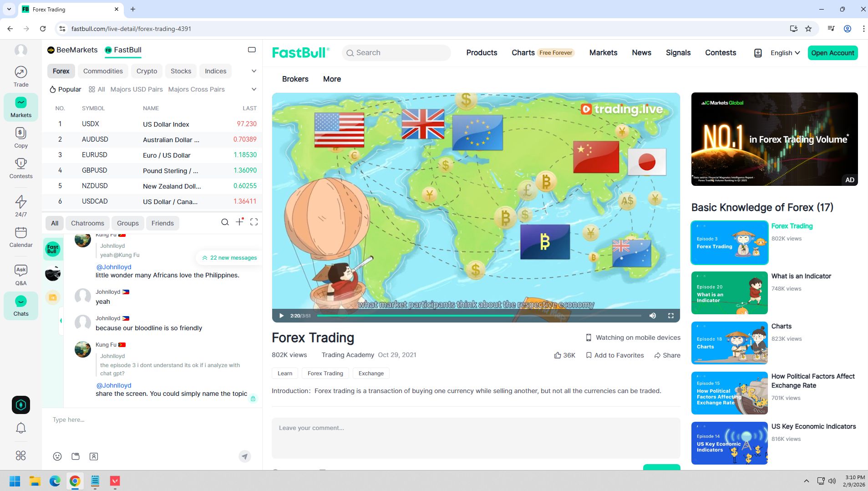
Task: Switch to the Crypto tab
Action: (x=147, y=71)
